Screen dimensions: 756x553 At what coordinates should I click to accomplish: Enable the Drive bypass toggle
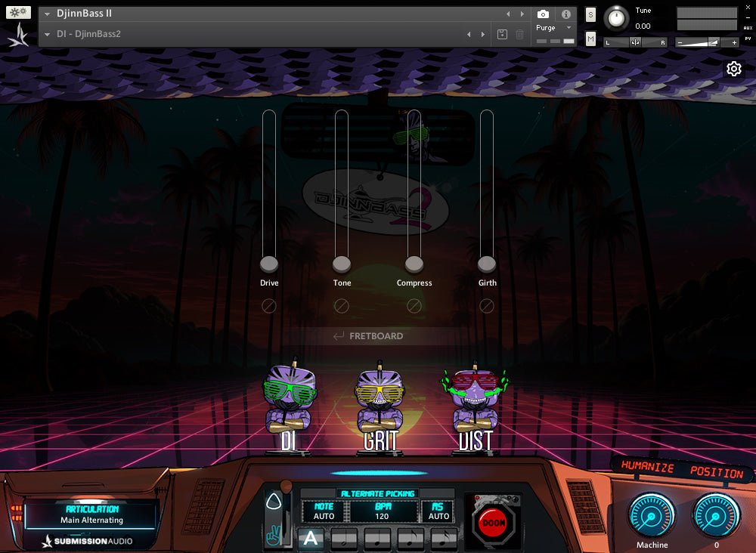coord(268,306)
